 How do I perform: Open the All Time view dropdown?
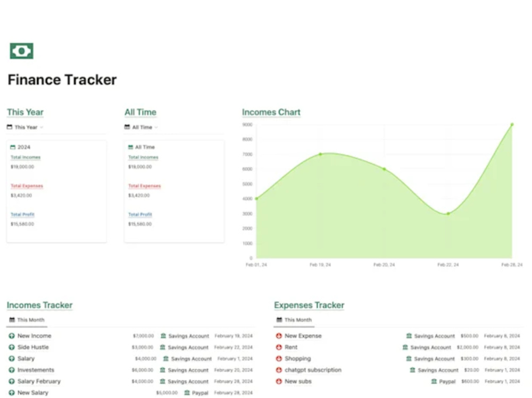coord(141,127)
